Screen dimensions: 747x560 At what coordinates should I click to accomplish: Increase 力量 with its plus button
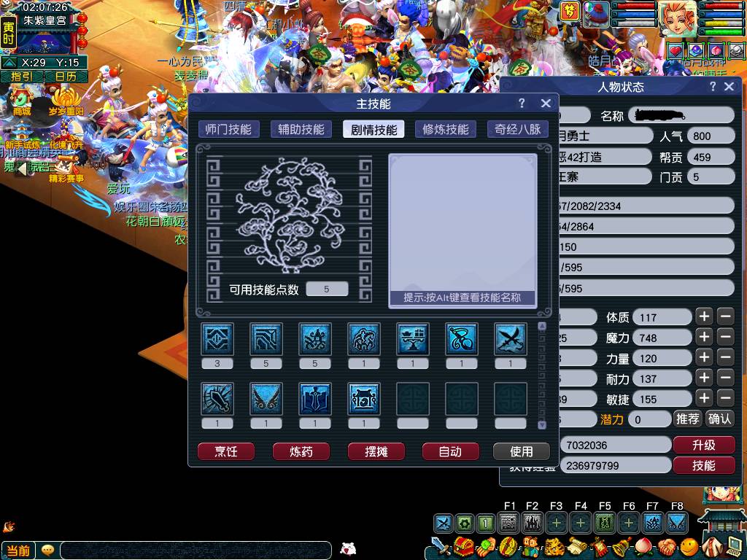(705, 357)
